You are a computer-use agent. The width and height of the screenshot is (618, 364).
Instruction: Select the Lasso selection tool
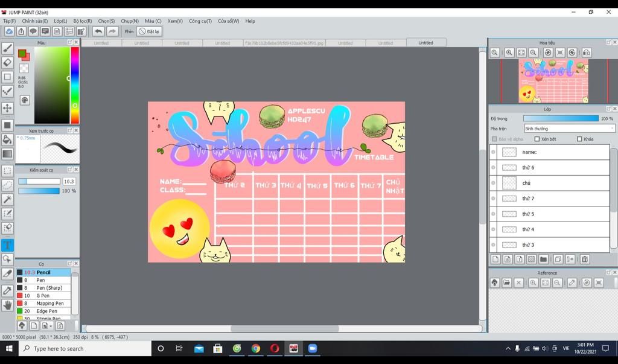[7, 185]
